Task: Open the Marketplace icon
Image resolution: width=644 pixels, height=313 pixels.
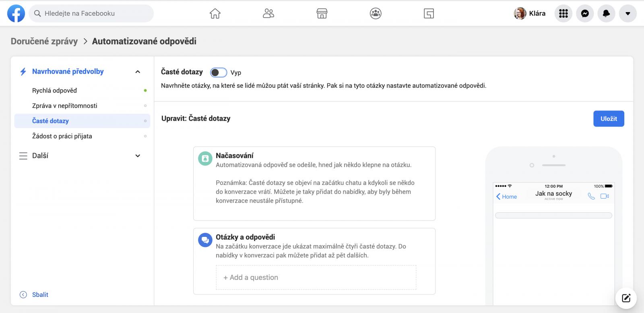Action: (x=322, y=14)
